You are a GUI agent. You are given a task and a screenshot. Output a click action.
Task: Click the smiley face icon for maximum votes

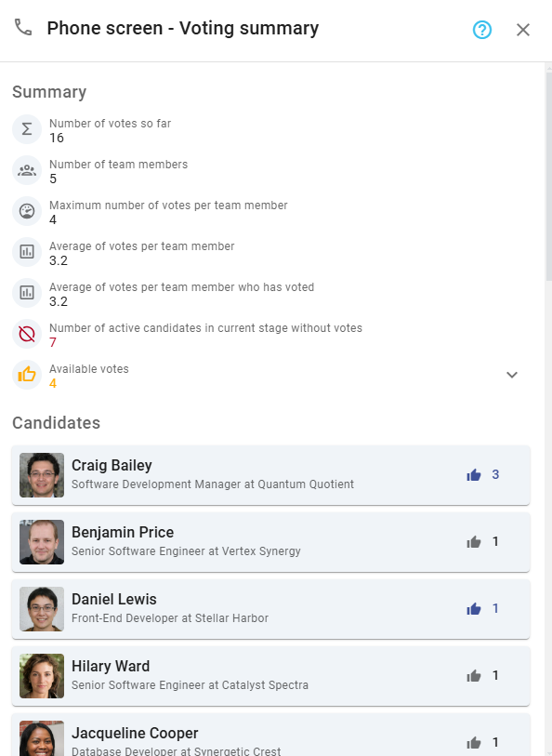tap(25, 211)
